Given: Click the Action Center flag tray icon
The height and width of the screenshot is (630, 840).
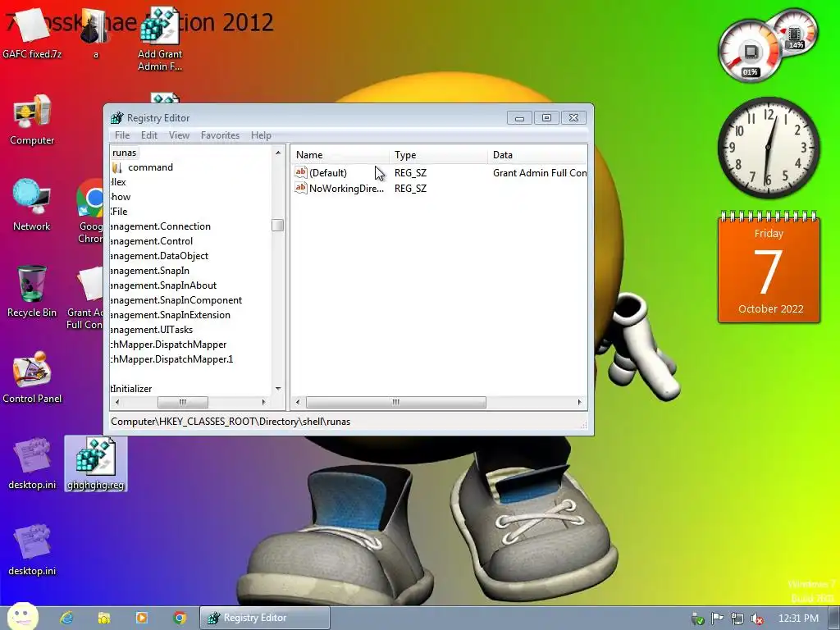Looking at the screenshot, I should (x=717, y=619).
